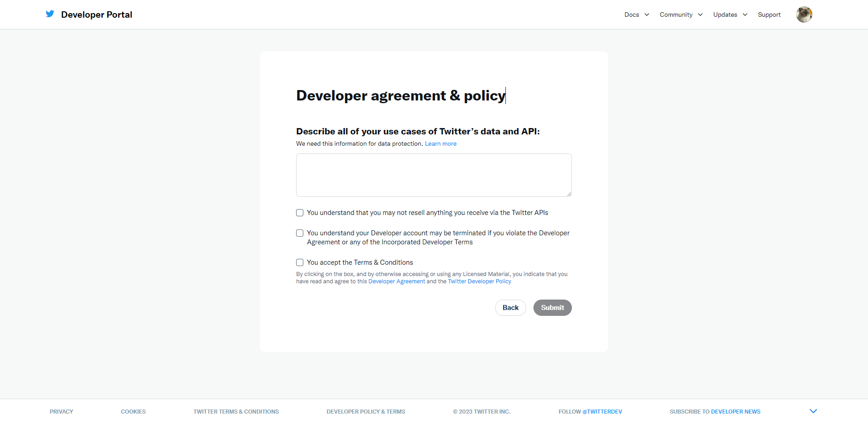
Task: Expand the Community dropdown menu
Action: pyautogui.click(x=681, y=14)
